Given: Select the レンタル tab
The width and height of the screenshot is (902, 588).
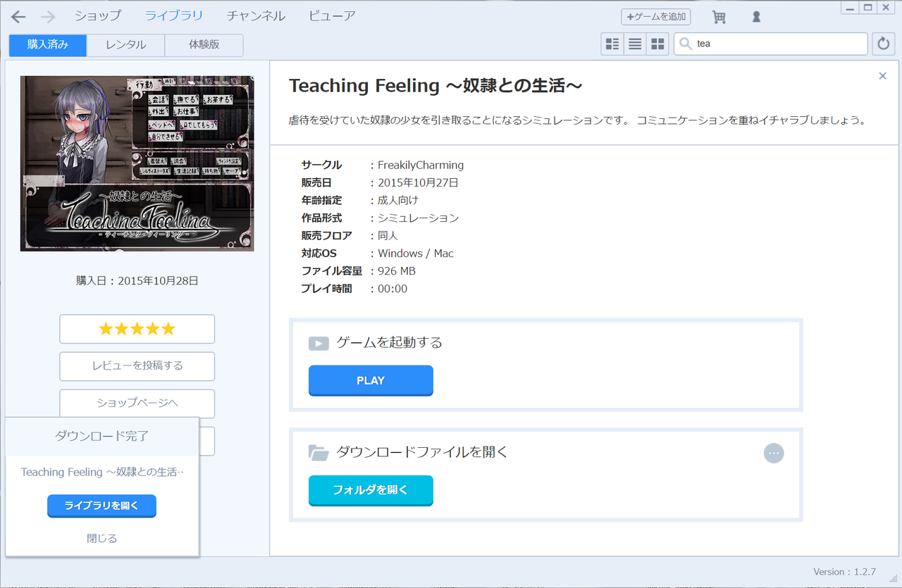Looking at the screenshot, I should tap(126, 45).
